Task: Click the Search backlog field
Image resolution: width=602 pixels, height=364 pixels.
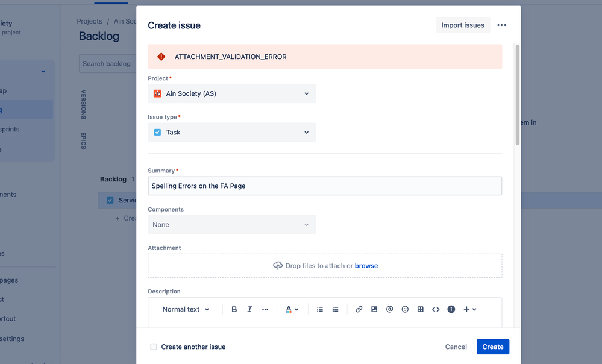Action: pos(108,64)
